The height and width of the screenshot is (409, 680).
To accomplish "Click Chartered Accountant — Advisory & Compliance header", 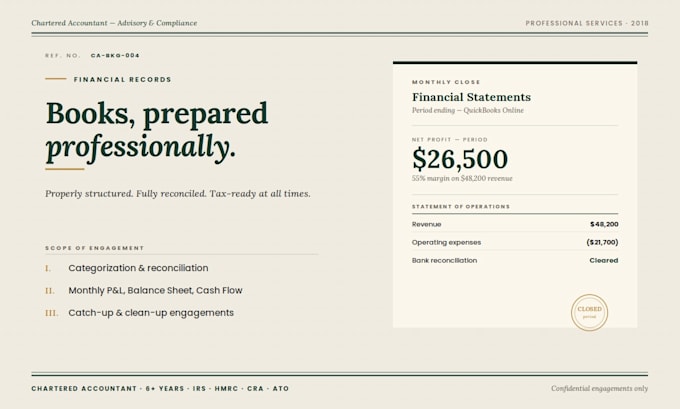I will [x=114, y=23].
